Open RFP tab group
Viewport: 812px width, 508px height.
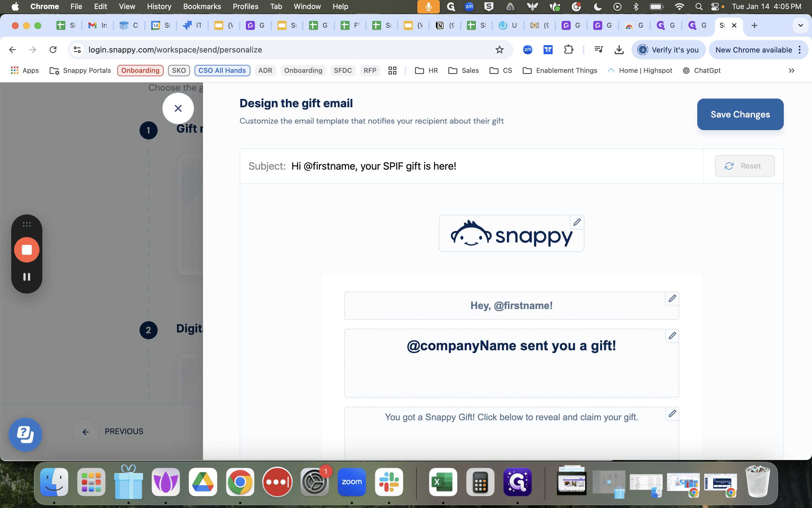click(370, 71)
